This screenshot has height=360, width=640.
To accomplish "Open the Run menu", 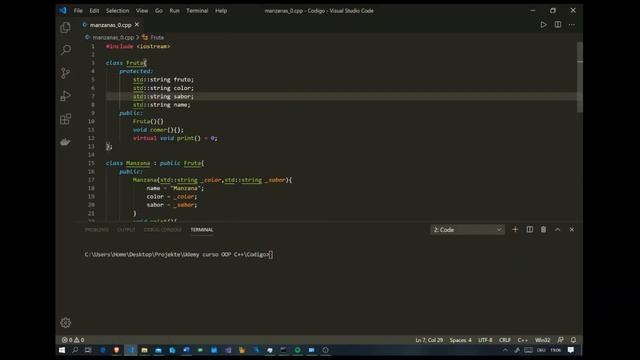I will tap(174, 11).
